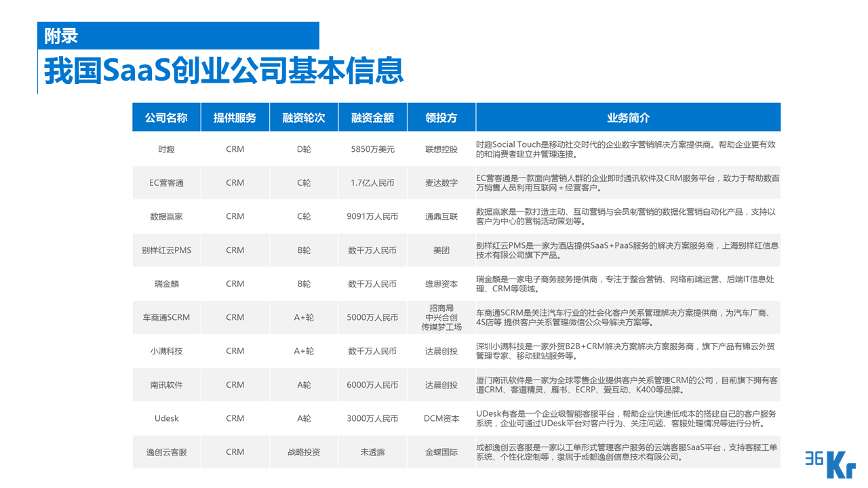Click the 逸创云客服 row

[166, 451]
